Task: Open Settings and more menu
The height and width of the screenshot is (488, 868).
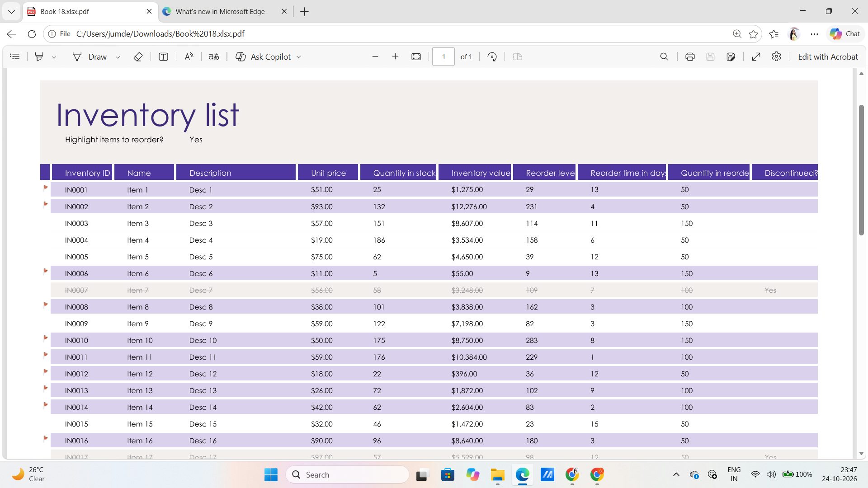Action: [814, 34]
